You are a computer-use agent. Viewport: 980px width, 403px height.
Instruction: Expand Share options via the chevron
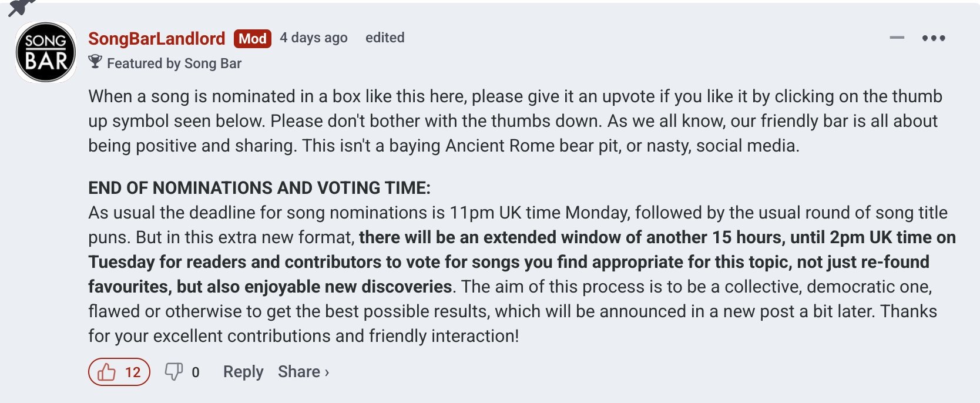(327, 372)
